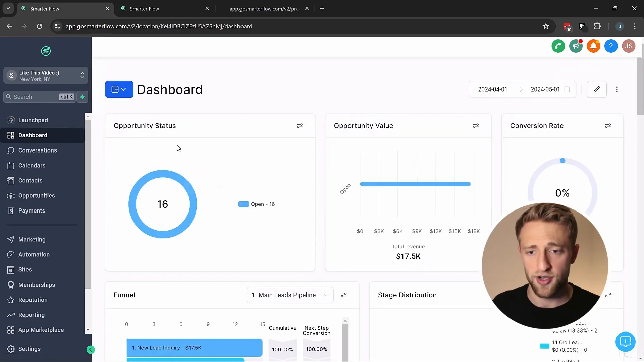644x362 pixels.
Task: Set end date 2024-05-01
Action: click(x=545, y=89)
